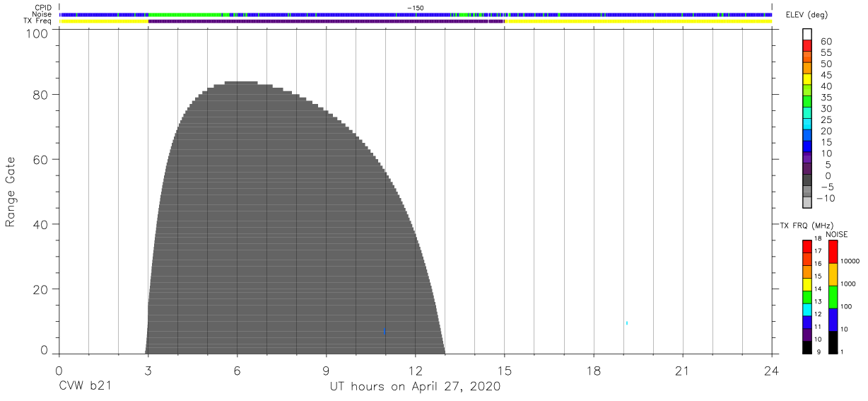
Task: Click the "Noise" row label at top left
Action: pyautogui.click(x=42, y=14)
